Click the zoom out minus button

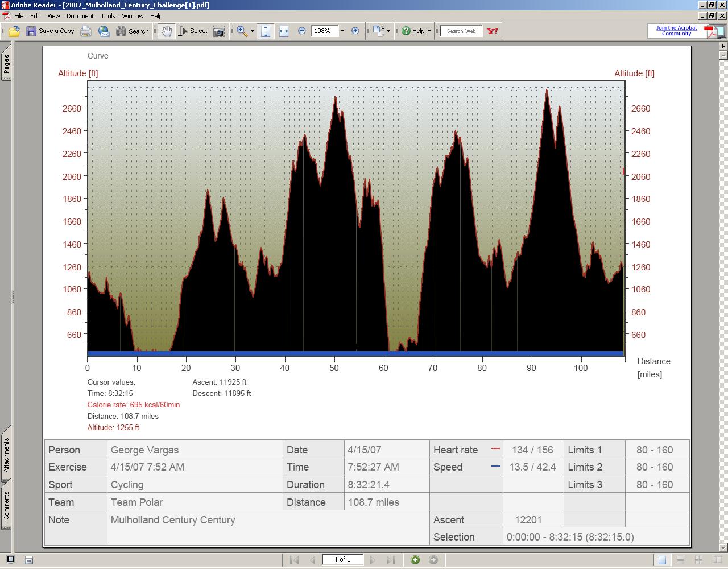(302, 31)
